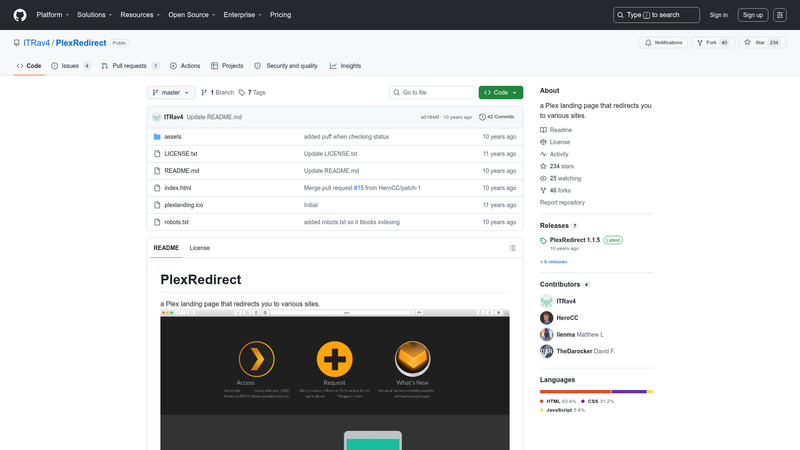
Task: Fork the PlexRedirect repository
Action: (x=713, y=43)
